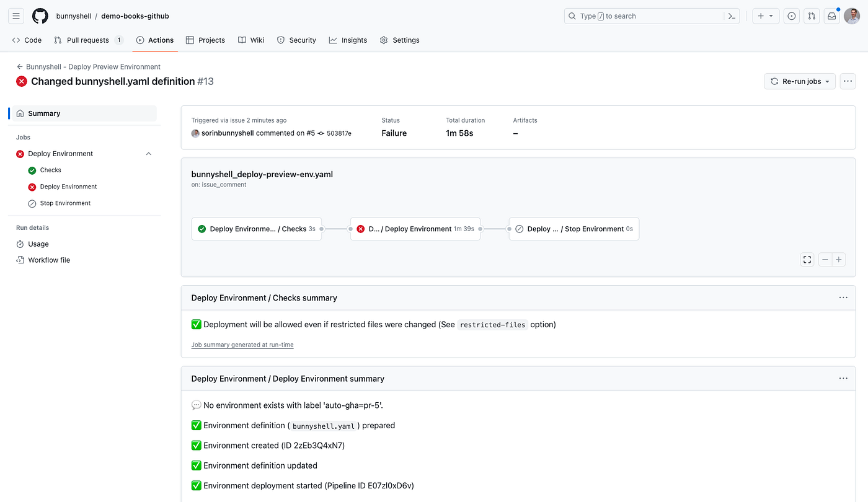Open the Deploy Environment parent job
The image size is (868, 502).
[x=60, y=154]
